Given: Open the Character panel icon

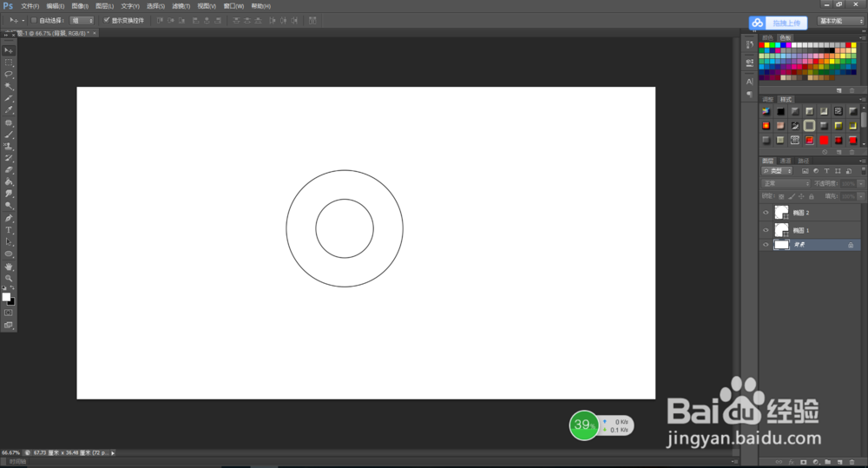Looking at the screenshot, I should [x=750, y=82].
